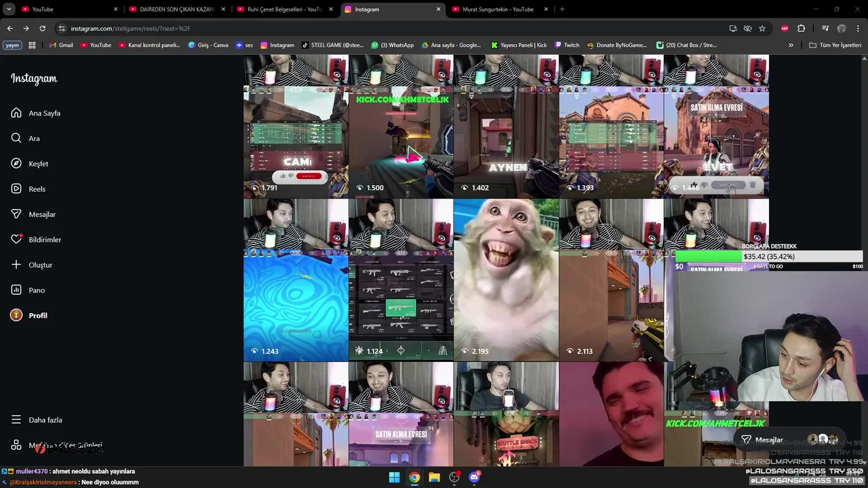Open Profil avatar in sidebar
The height and width of the screenshot is (488, 868).
pyautogui.click(x=16, y=315)
